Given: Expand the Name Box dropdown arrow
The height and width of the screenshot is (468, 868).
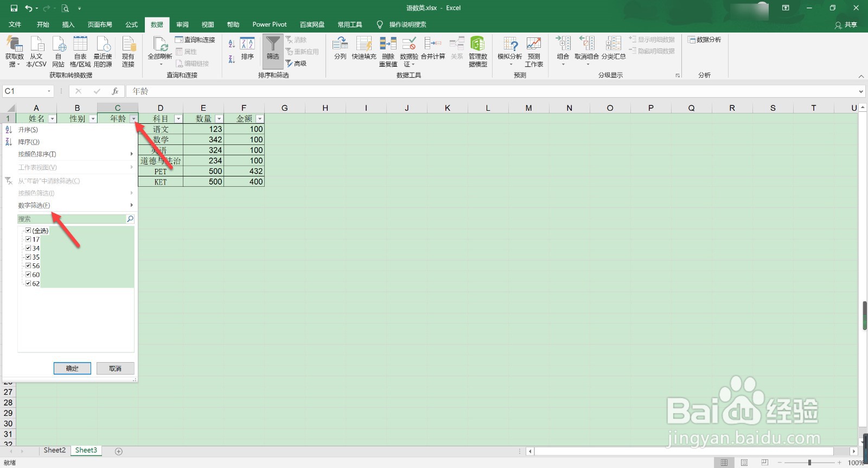Looking at the screenshot, I should click(49, 91).
